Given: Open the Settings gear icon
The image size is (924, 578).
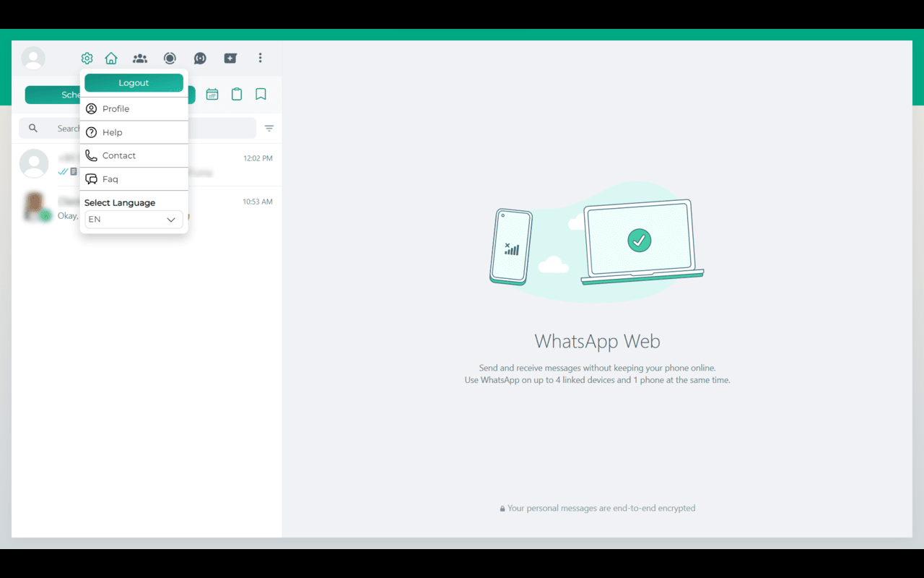Looking at the screenshot, I should pyautogui.click(x=87, y=58).
